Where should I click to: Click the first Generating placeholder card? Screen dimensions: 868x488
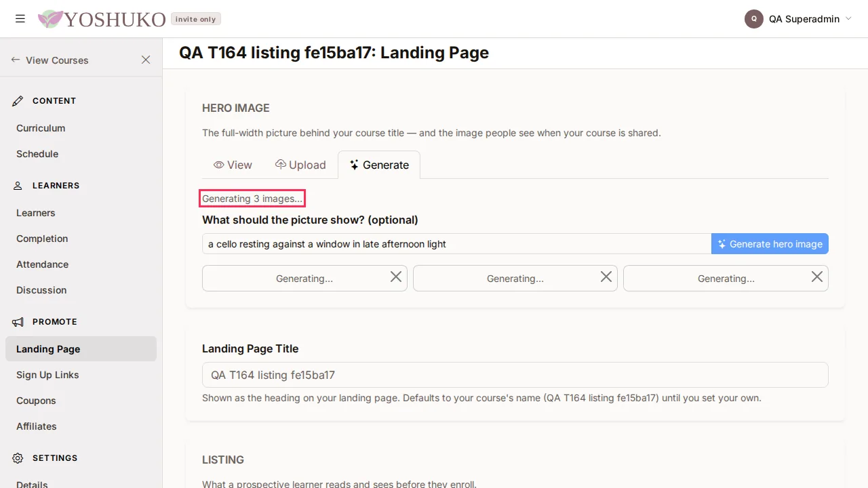point(304,279)
